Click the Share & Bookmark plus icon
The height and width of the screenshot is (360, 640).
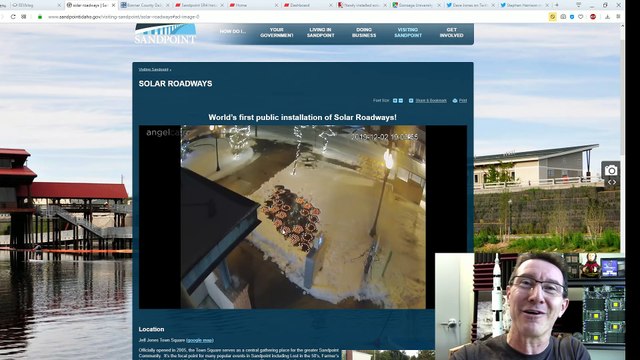411,100
